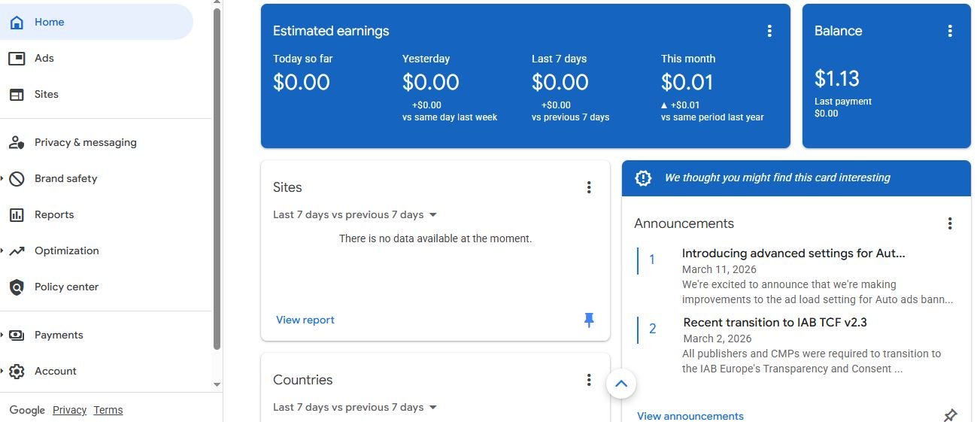Viewport: 980px width, 422px height.
Task: Click the round scroll-up arrow button
Action: click(621, 384)
